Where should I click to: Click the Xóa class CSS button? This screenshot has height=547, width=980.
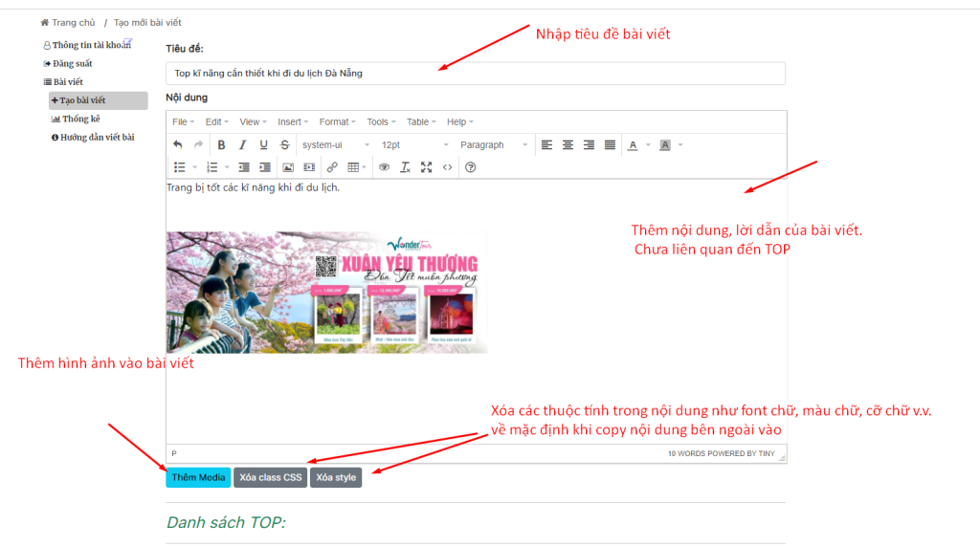[270, 477]
